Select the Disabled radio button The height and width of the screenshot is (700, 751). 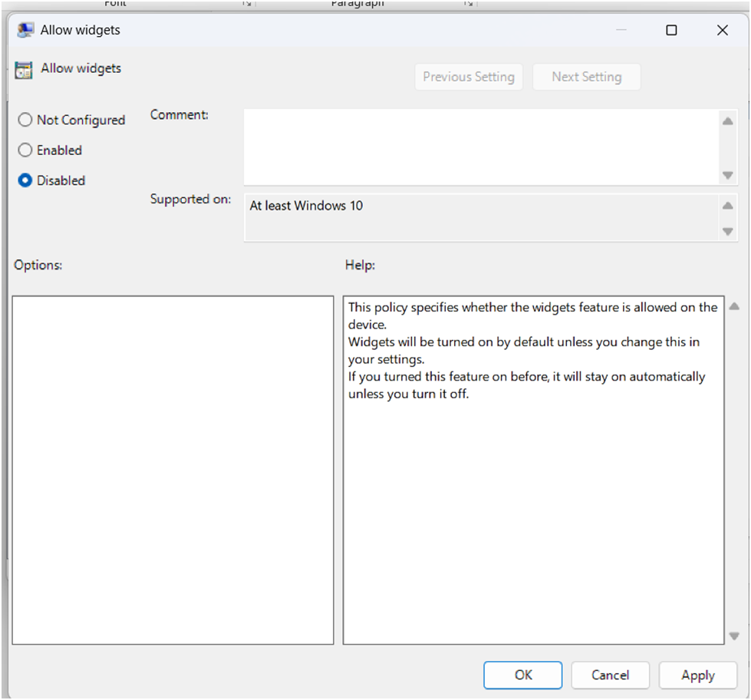click(x=25, y=180)
